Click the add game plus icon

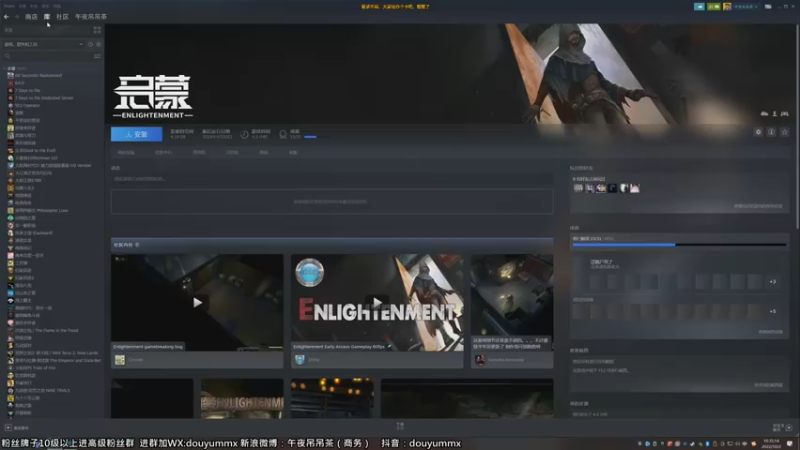coord(8,428)
